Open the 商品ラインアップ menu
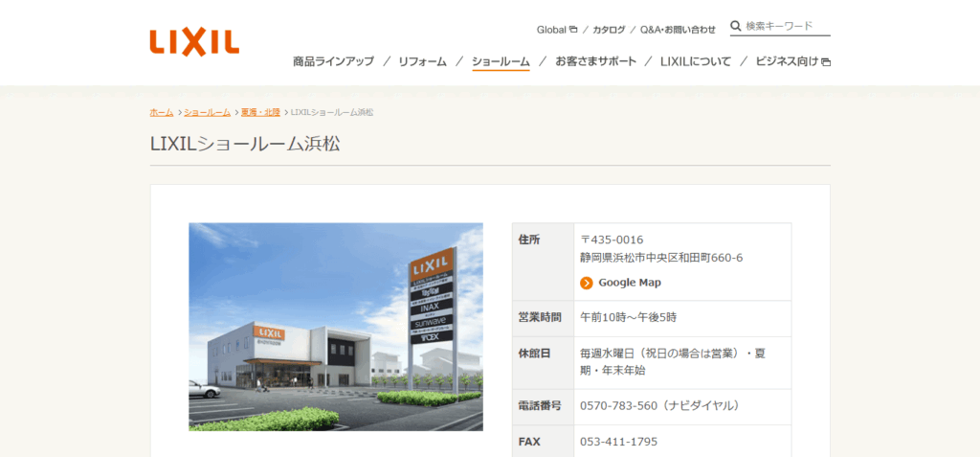This screenshot has height=457, width=980. click(x=333, y=61)
